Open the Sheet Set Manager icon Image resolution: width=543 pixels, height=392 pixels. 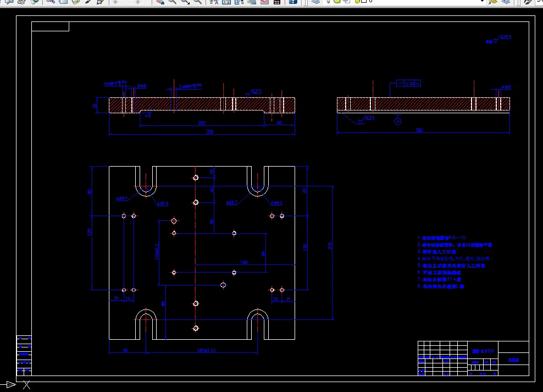click(x=252, y=2)
